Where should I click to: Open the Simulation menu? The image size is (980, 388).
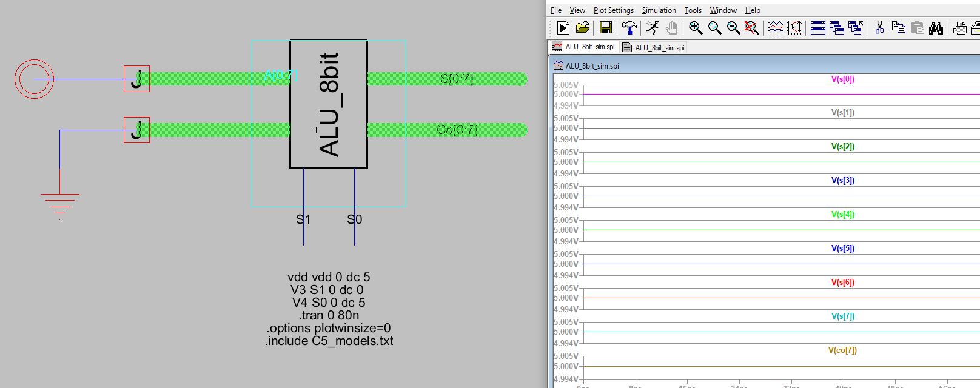coord(659,10)
